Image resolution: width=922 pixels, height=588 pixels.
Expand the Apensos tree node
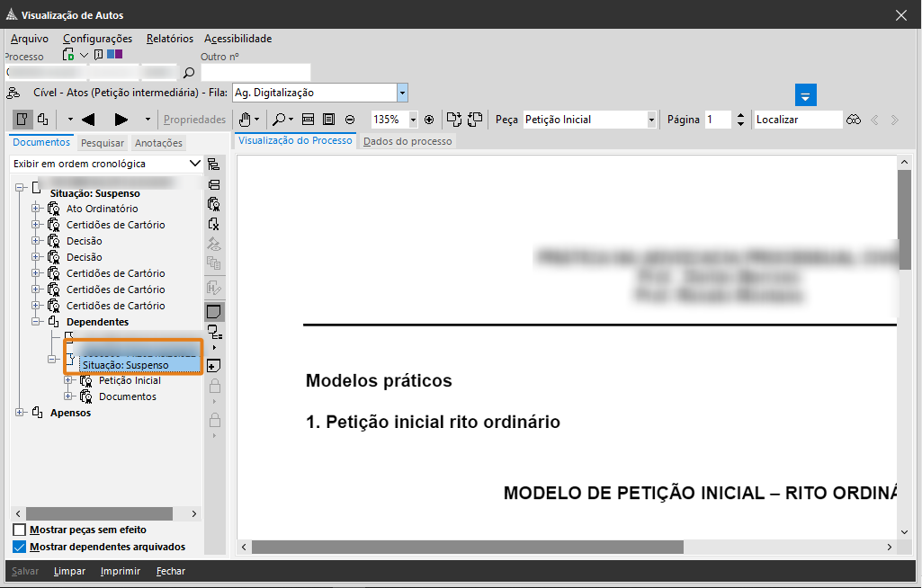[20, 412]
